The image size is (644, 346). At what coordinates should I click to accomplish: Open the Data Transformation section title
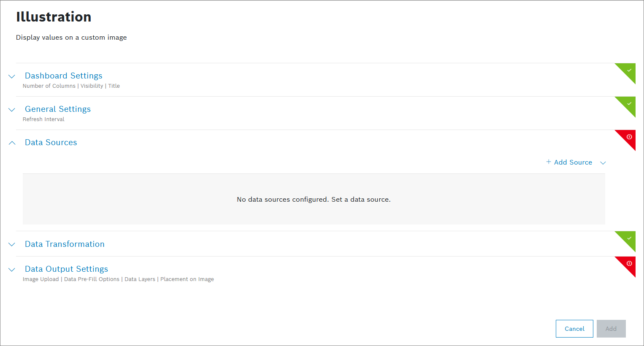tap(65, 244)
